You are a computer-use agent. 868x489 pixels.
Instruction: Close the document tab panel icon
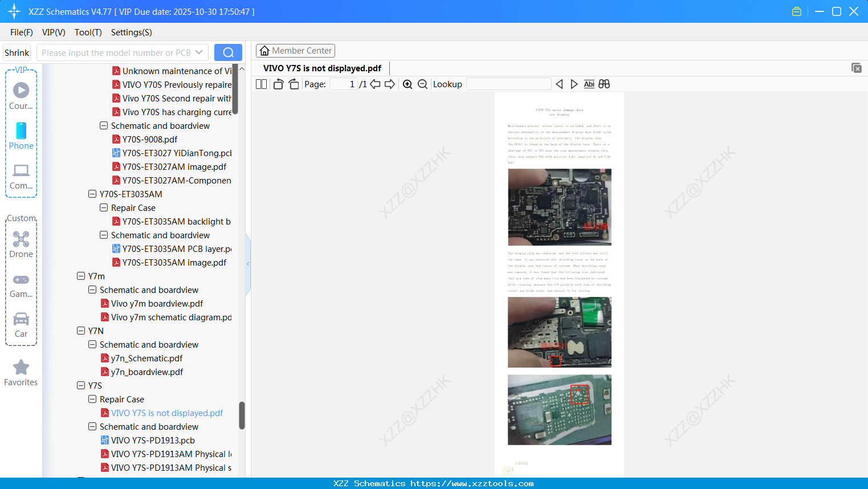click(857, 68)
